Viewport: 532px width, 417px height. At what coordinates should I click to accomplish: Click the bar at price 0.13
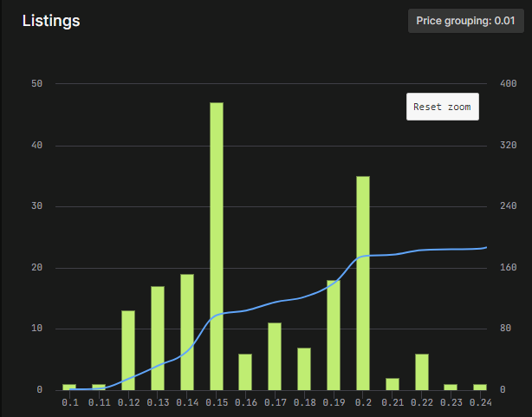158,338
